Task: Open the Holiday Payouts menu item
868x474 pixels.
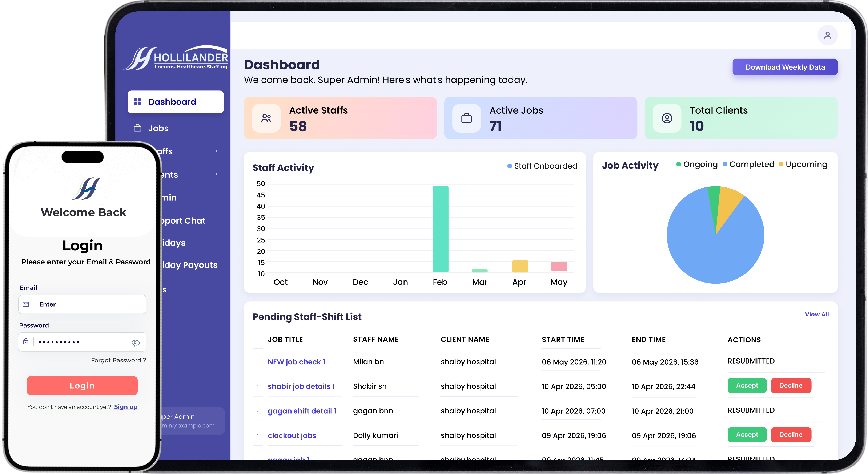Action: [x=189, y=265]
